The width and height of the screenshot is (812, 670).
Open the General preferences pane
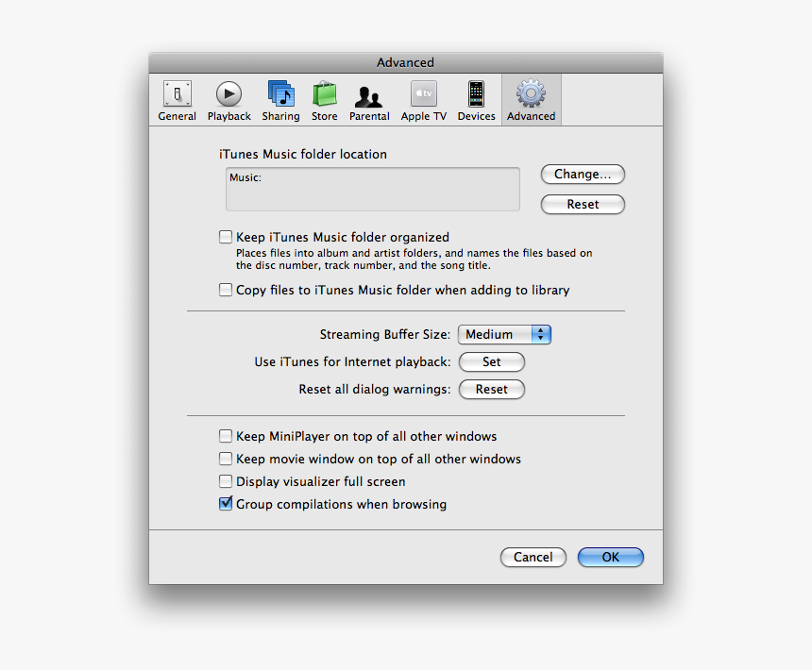pyautogui.click(x=178, y=101)
